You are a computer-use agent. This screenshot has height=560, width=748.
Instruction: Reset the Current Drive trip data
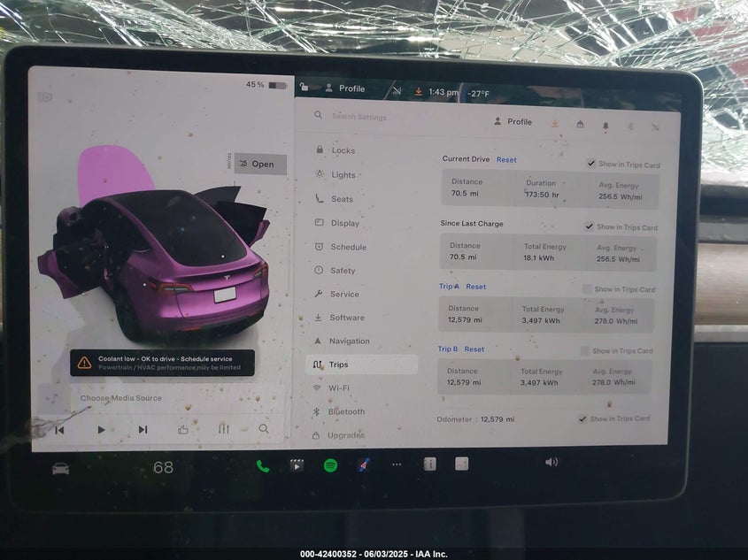pos(506,160)
